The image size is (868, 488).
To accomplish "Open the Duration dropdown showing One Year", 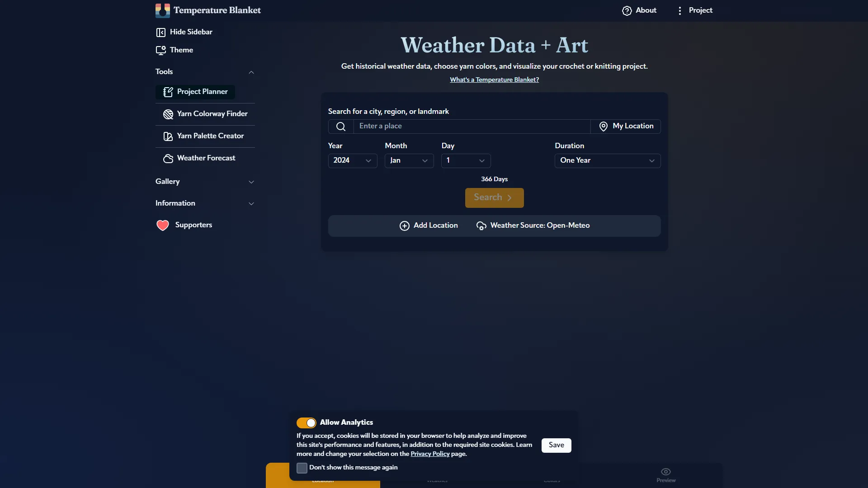I will (x=607, y=160).
